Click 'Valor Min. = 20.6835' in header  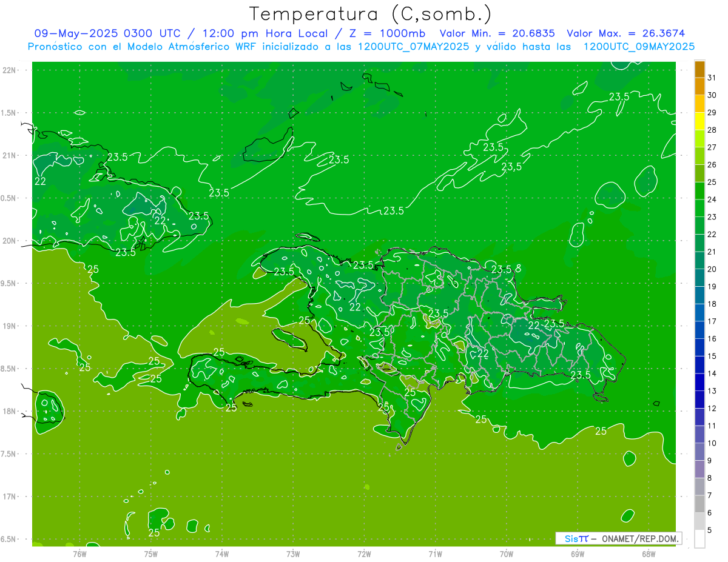(x=497, y=33)
